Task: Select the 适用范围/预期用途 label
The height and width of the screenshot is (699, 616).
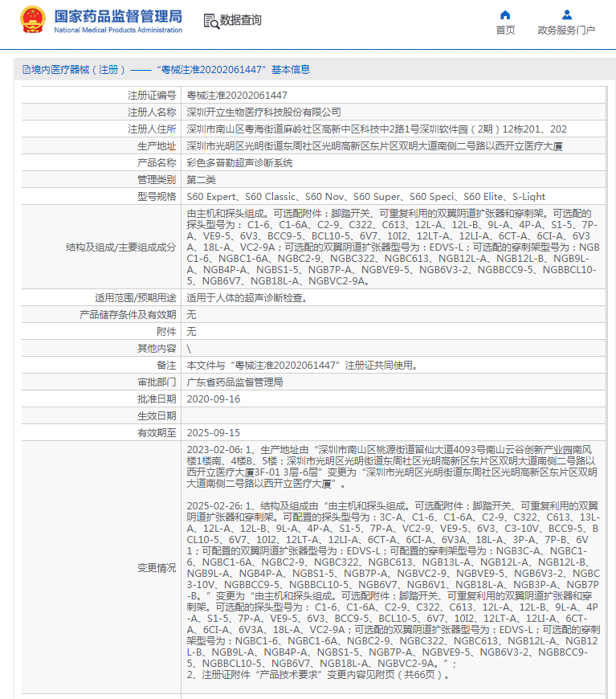Action: click(136, 298)
